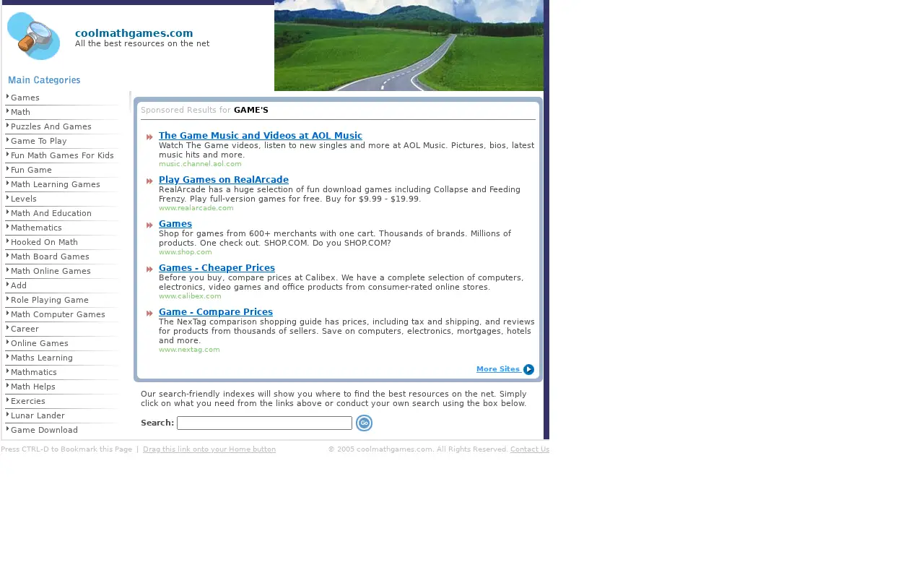
Task: Click the arrow bullet beside Games - Cheaper Prices
Action: [149, 269]
